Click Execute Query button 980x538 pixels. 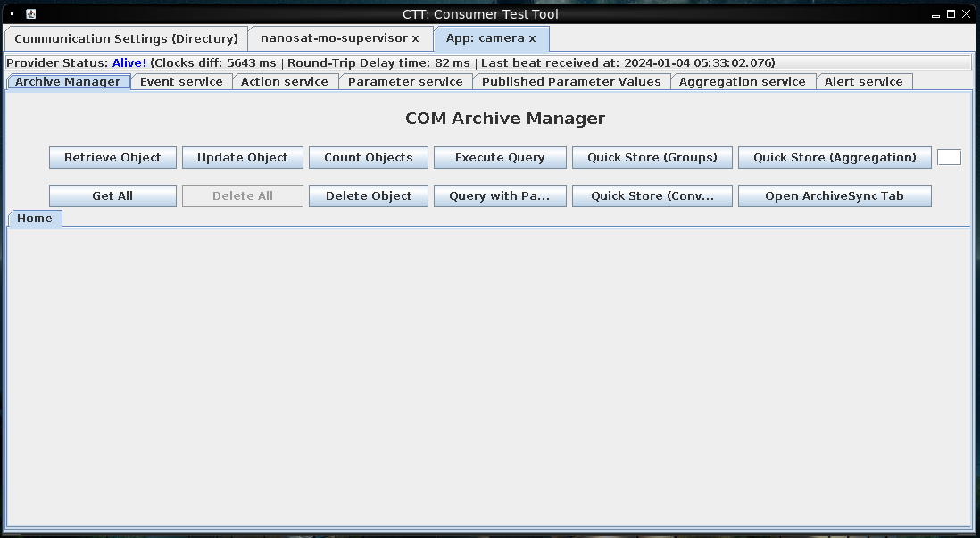[x=500, y=157]
